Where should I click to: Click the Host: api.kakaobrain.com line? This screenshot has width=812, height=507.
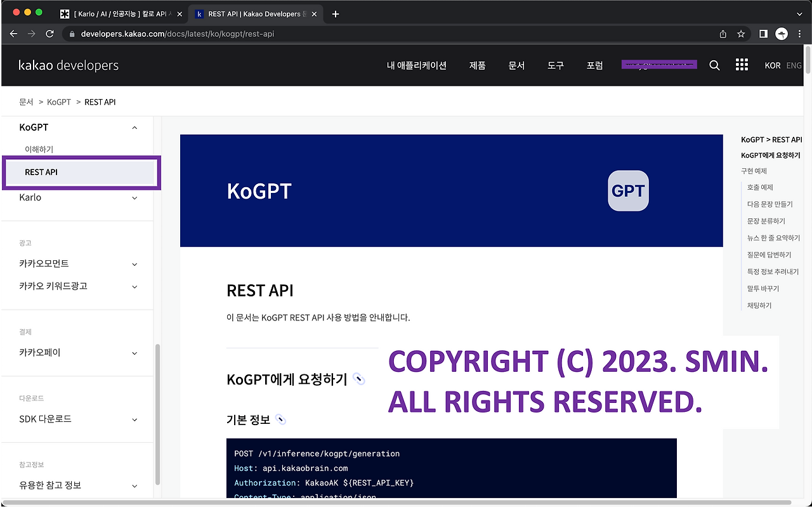pos(291,468)
